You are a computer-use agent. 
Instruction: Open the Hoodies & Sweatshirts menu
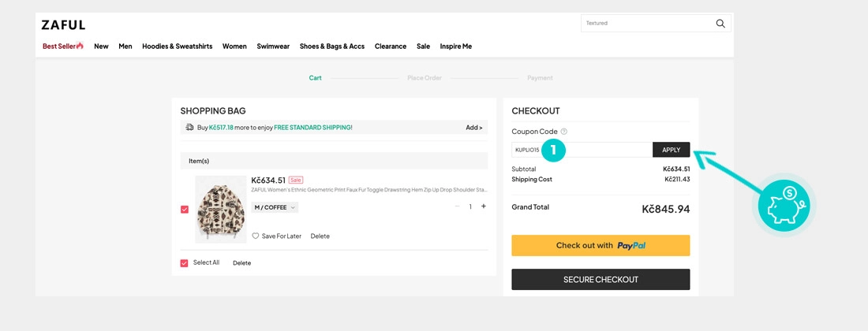(177, 46)
